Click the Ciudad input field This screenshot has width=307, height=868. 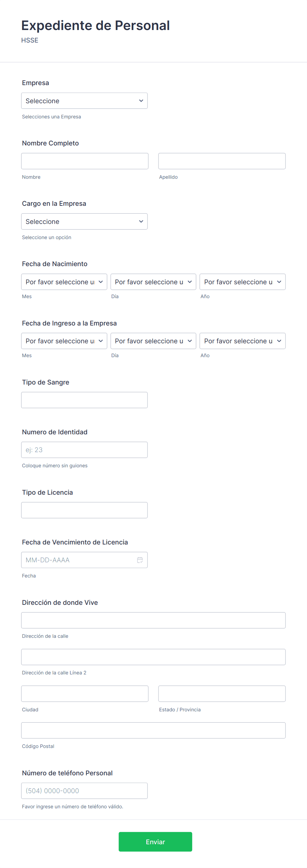tap(85, 694)
